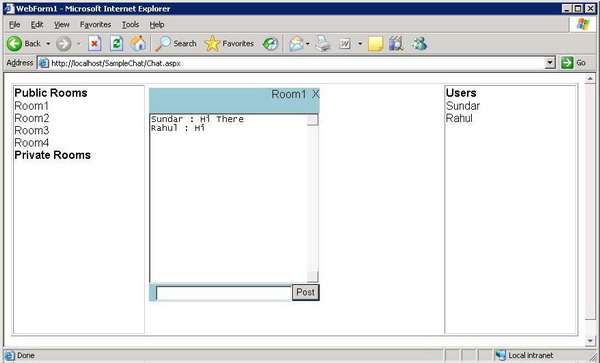Click the Windows logo throbber icon
600x363 pixels.
583,24
